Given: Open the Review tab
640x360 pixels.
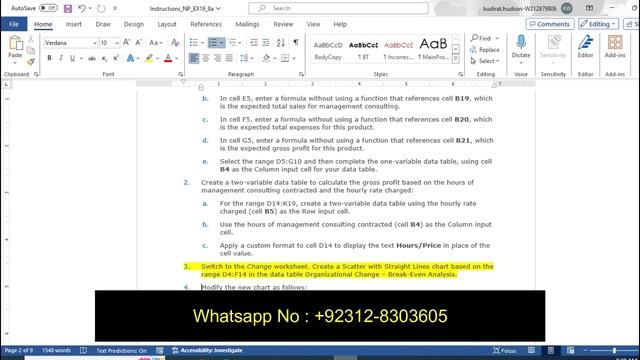Looking at the screenshot, I should tap(283, 24).
